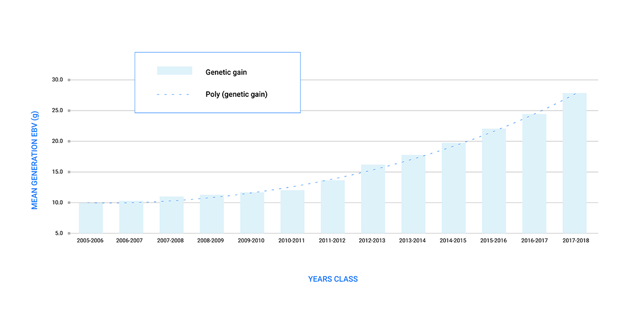Click the 2012-2013 bar
The height and width of the screenshot is (336, 644).
[x=373, y=199]
